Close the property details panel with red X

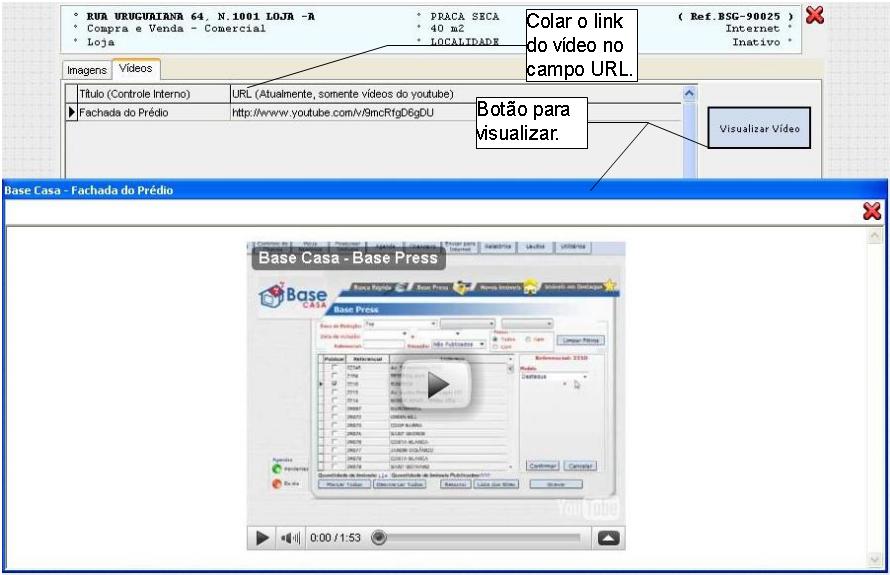(814, 17)
